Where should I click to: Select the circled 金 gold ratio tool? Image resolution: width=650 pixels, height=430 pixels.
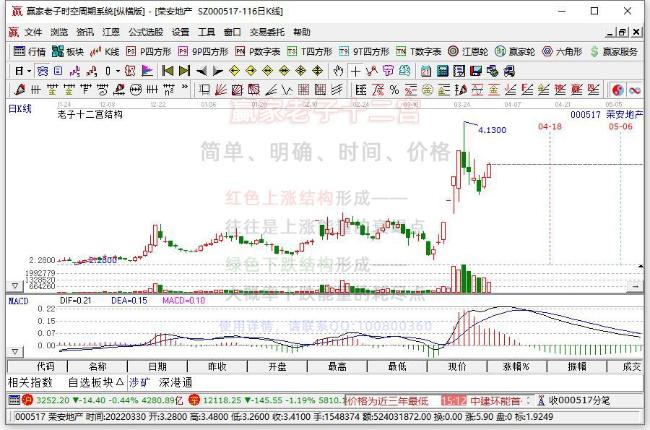point(427,90)
